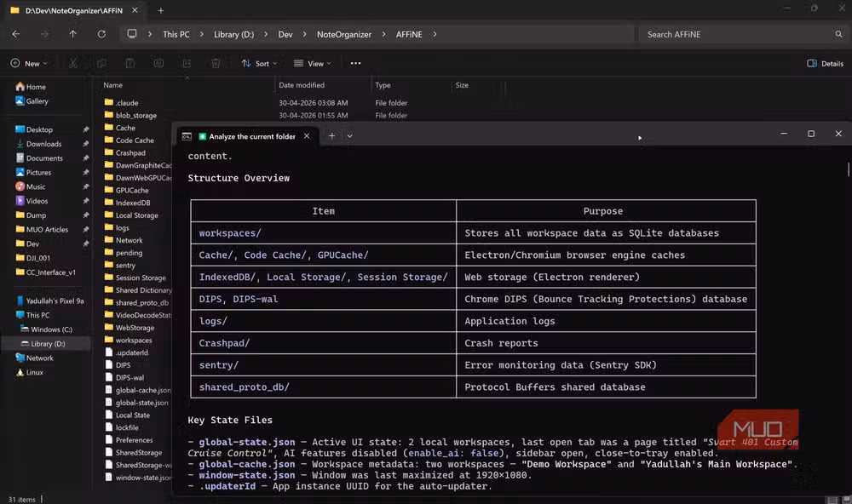This screenshot has width=852, height=504.
Task: Open a new terminal tab with the plus icon
Action: point(331,135)
